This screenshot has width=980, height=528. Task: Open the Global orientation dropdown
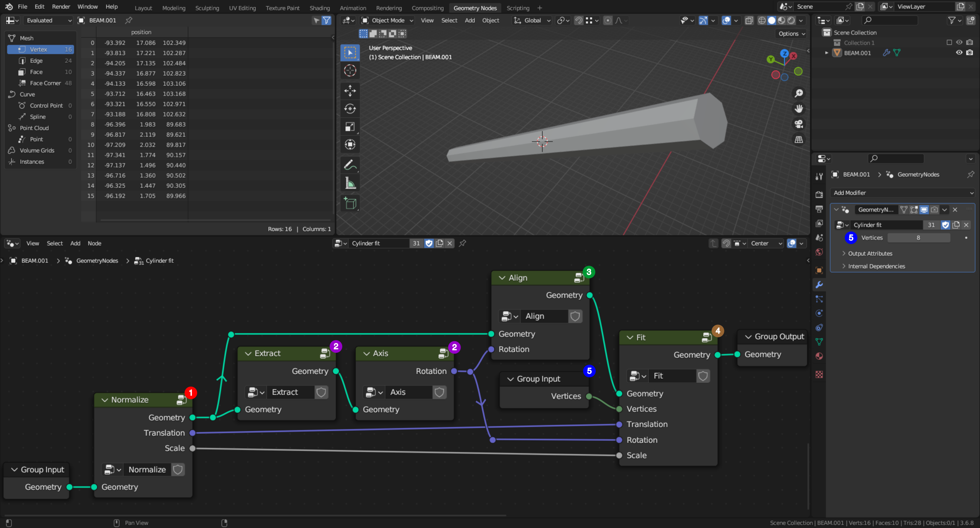point(532,20)
